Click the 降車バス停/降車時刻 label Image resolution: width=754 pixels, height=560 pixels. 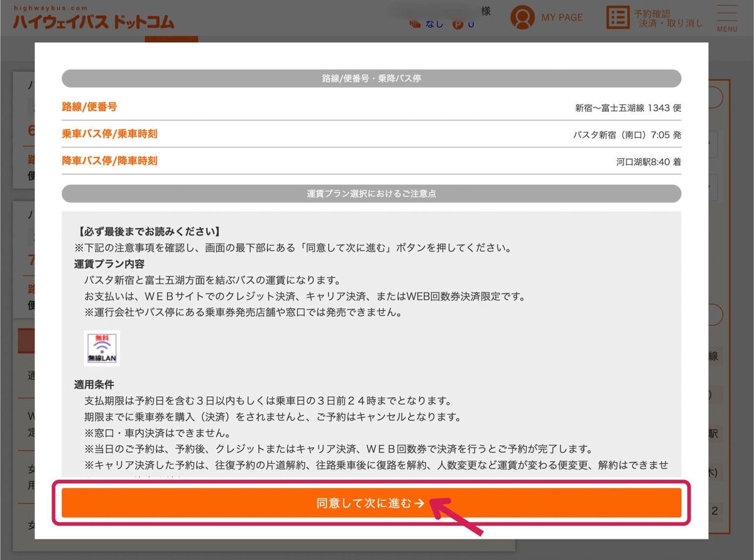[109, 161]
